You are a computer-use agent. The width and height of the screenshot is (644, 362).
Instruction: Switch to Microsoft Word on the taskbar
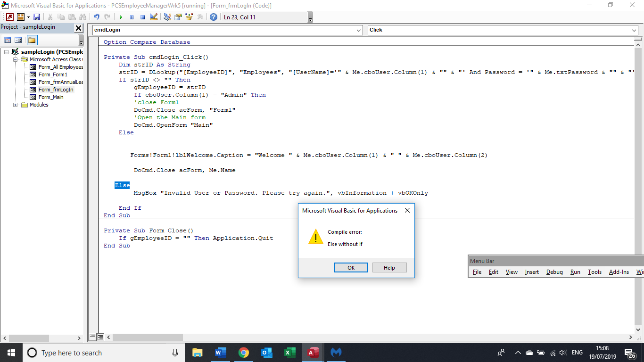220,353
